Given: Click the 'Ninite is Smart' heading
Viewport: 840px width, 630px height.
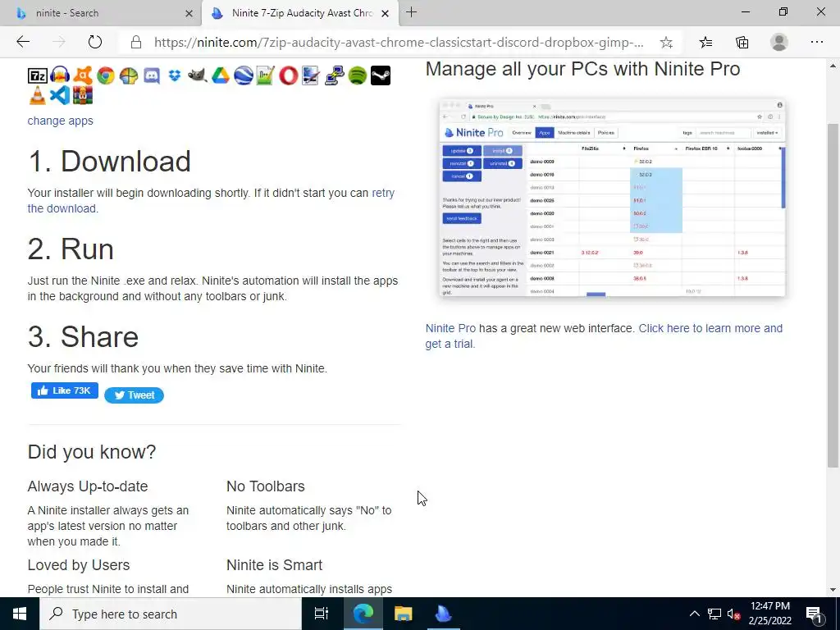Looking at the screenshot, I should pos(274,564).
